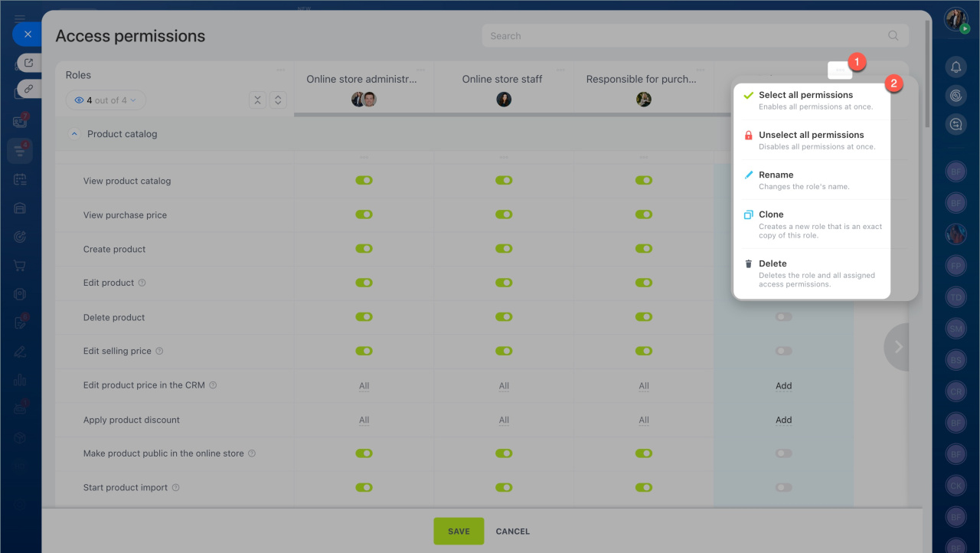This screenshot has width=980, height=553.
Task: Disable Create product for Online store administrator
Action: (364, 249)
